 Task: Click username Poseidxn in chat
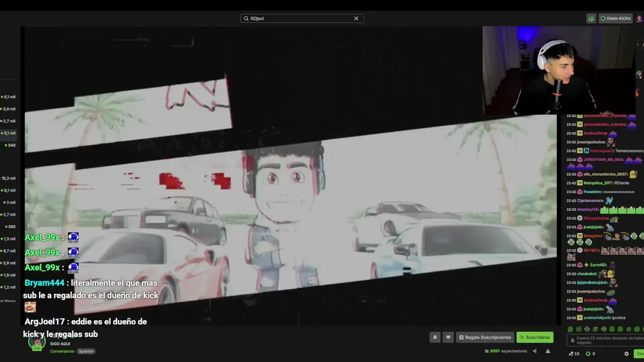point(592,192)
